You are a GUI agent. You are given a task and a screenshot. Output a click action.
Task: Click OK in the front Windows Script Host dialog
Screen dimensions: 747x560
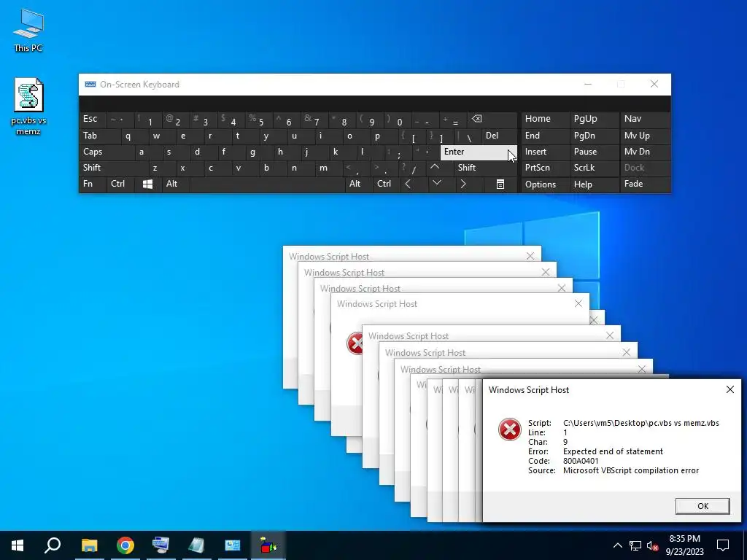[x=703, y=506]
